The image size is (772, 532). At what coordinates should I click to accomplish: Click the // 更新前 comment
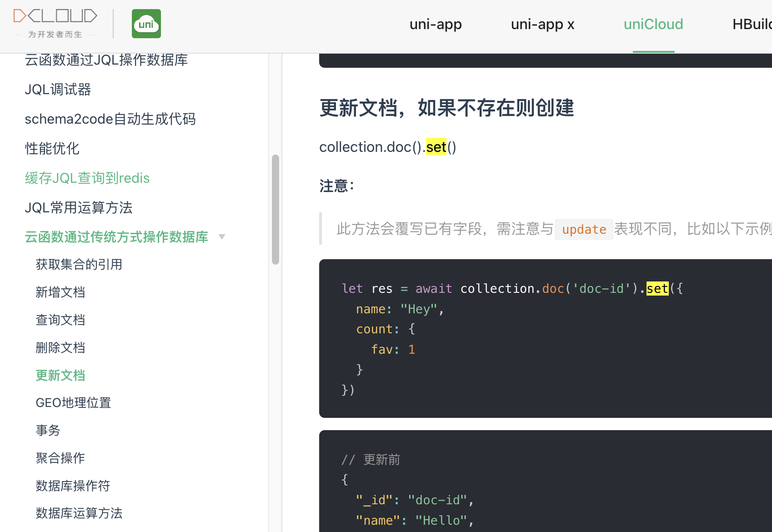pyautogui.click(x=371, y=460)
